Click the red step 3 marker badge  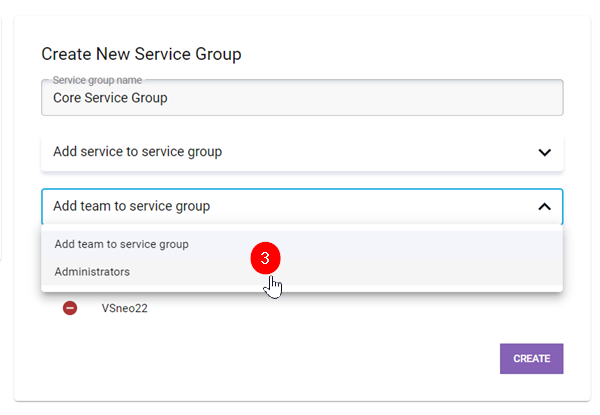coord(264,257)
